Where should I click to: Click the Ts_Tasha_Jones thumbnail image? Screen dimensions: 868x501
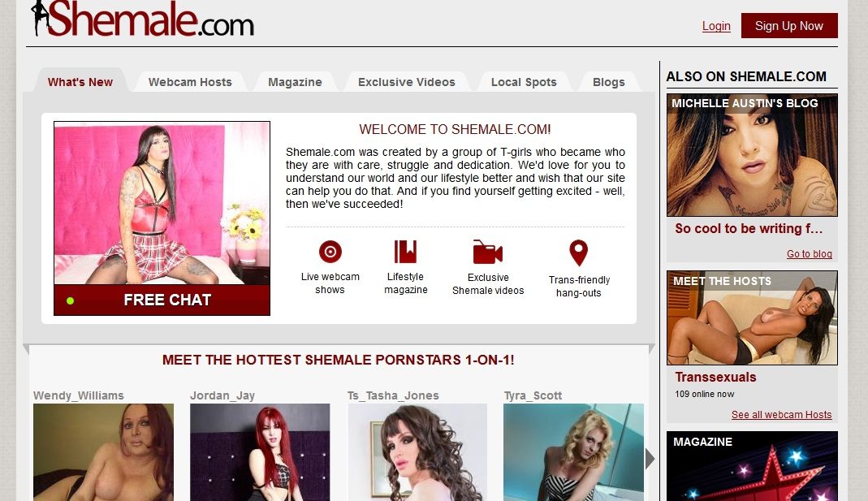click(x=417, y=452)
